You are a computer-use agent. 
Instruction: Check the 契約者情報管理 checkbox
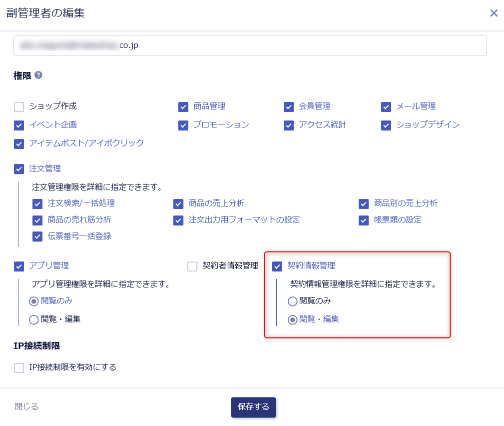point(192,266)
